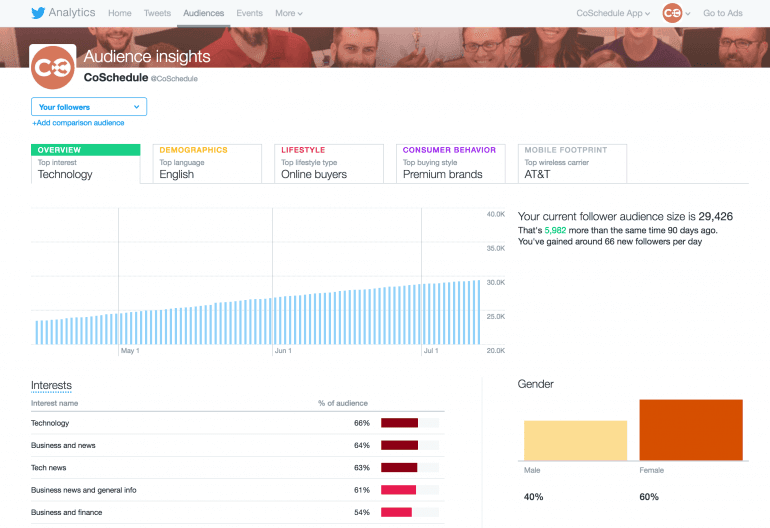Click the Analytics title text
The width and height of the screenshot is (770, 528).
pos(72,13)
